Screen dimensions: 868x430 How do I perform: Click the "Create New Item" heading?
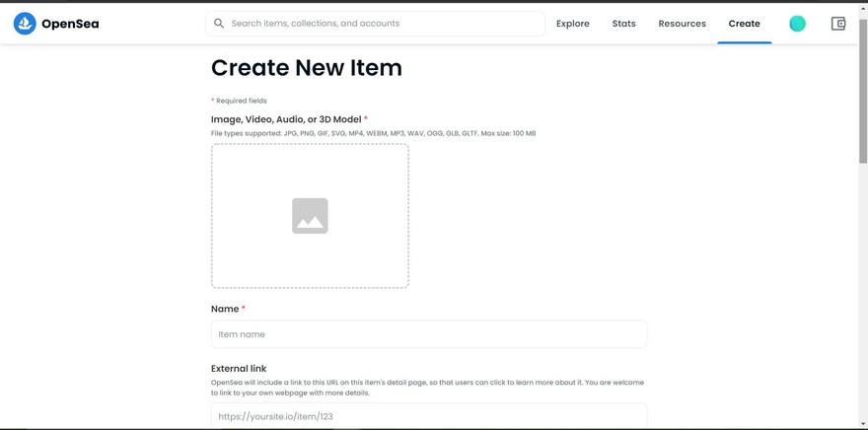point(307,68)
